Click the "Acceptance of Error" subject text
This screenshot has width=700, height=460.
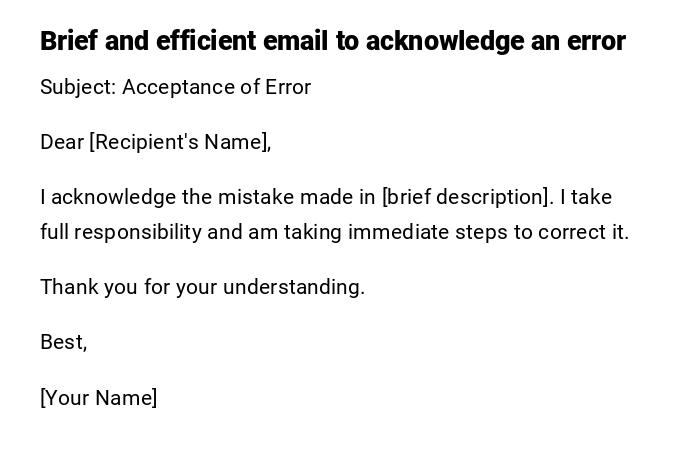coord(216,87)
